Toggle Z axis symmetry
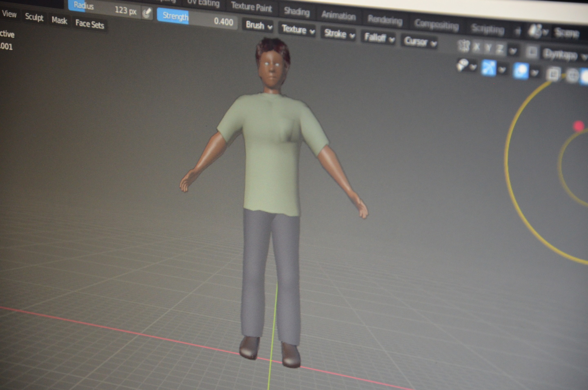The height and width of the screenshot is (390, 588). 499,50
